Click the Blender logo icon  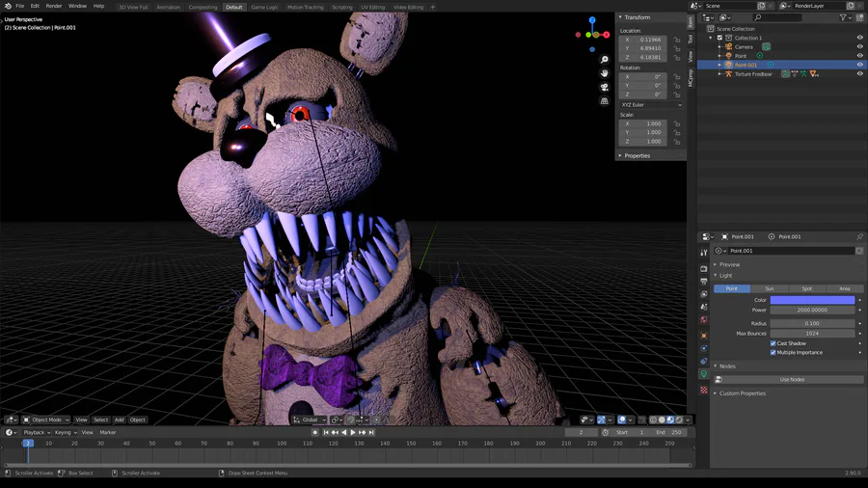7,6
